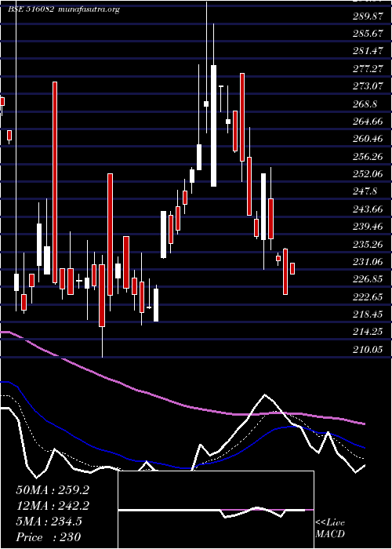Screen dimensions: 392x549
Task: Click the BSE 516082 ticker label
Action: pyautogui.click(x=31, y=9)
